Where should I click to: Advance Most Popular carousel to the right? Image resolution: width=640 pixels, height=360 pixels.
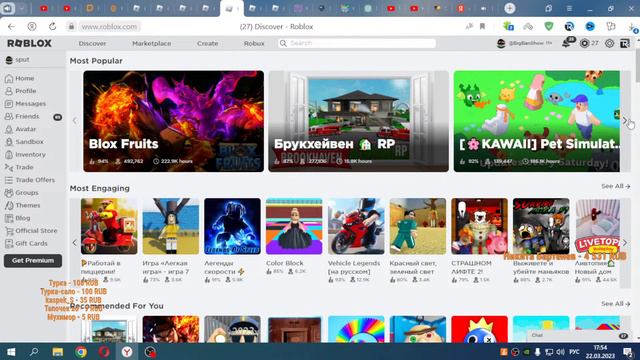(x=625, y=121)
